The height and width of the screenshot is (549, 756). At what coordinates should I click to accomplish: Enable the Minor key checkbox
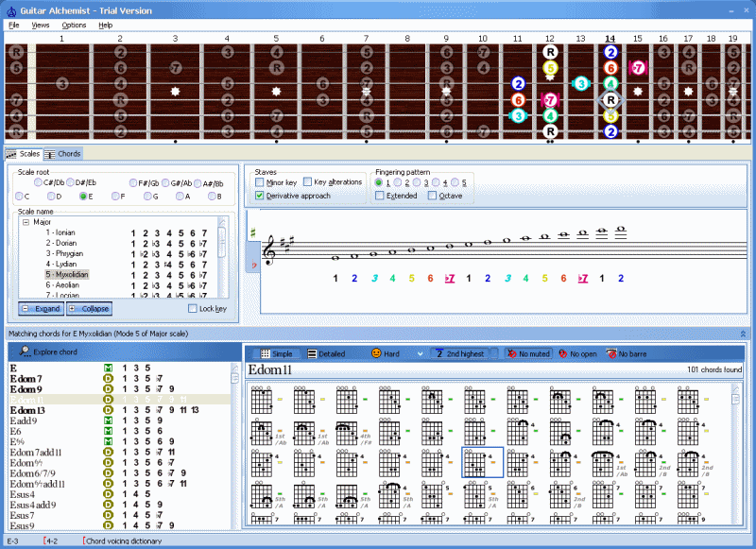(x=260, y=182)
